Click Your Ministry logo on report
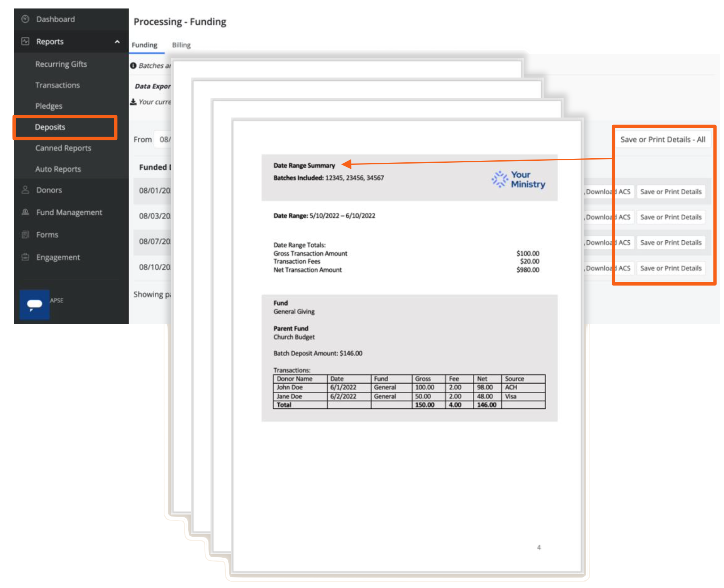724x588 pixels. point(518,179)
